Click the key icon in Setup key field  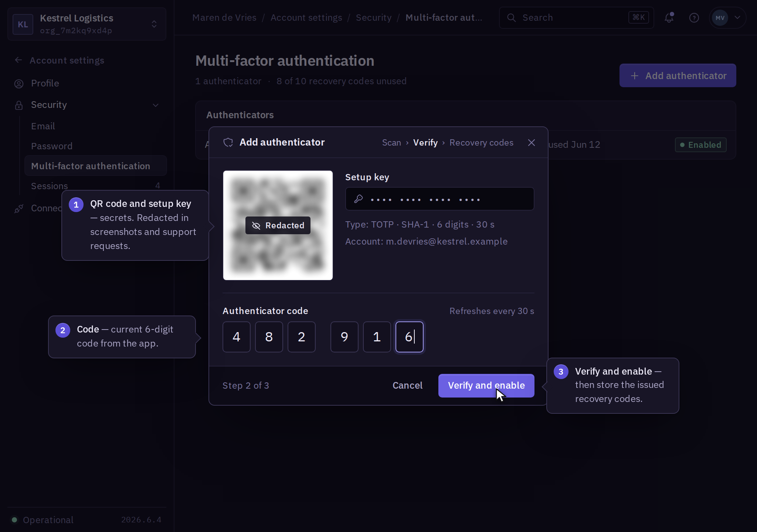(x=358, y=199)
